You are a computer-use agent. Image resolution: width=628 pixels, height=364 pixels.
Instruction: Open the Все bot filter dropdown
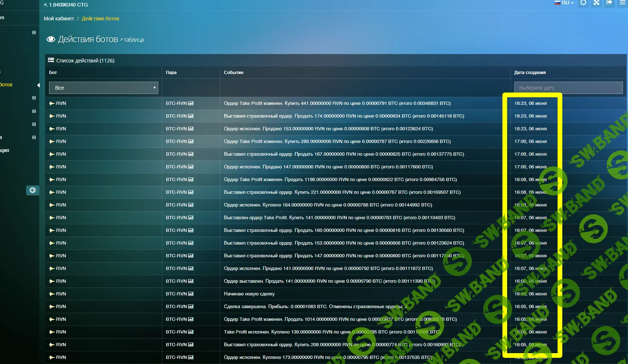pos(103,88)
